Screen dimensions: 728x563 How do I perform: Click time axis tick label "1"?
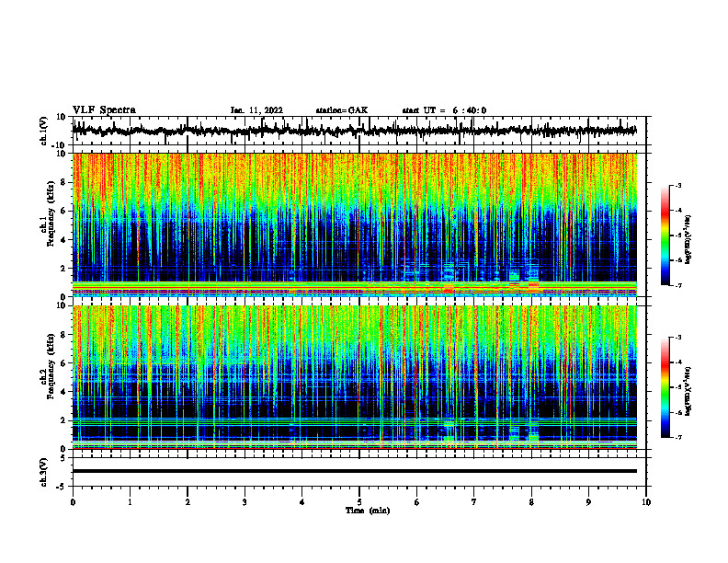(130, 502)
